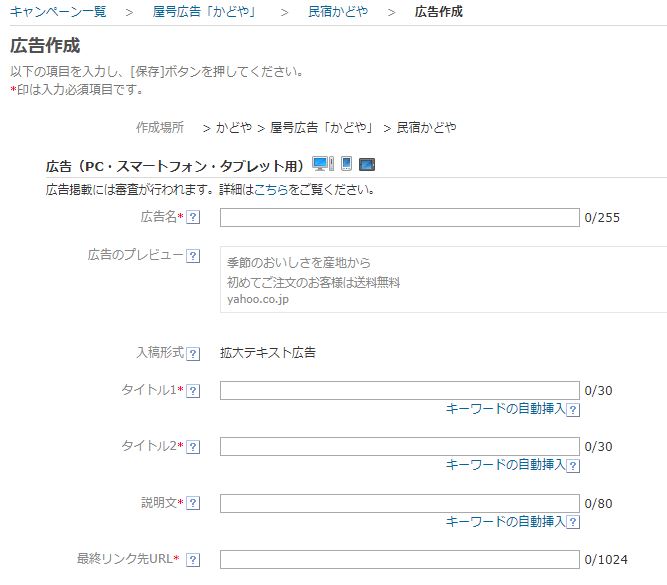
Task: Click help icon next to 入稿形式
Action: point(193,354)
